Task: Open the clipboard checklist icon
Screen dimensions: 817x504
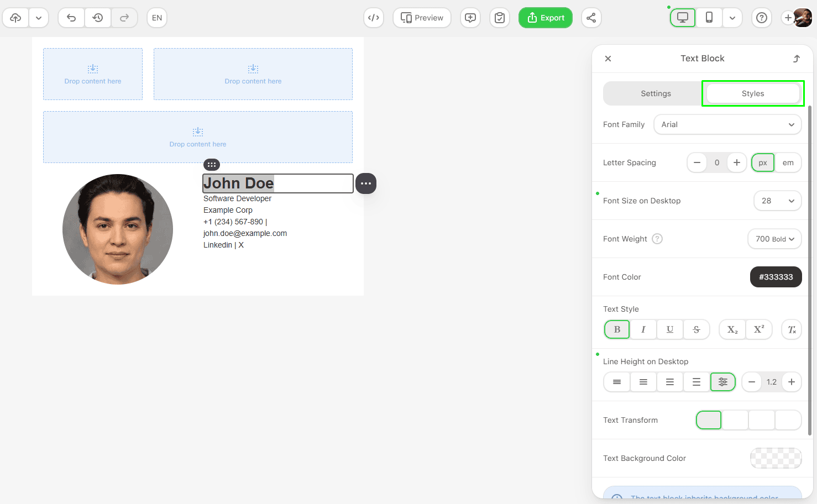Action: click(x=500, y=18)
